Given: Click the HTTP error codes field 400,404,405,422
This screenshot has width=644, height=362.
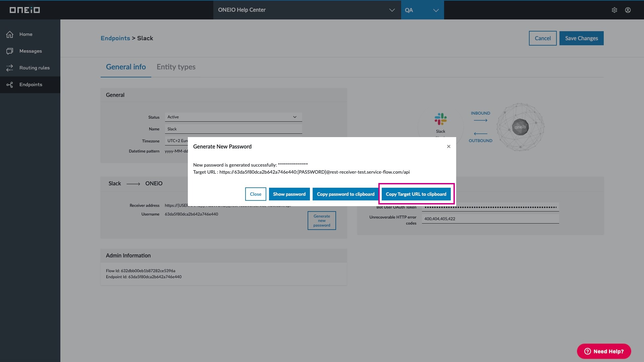Looking at the screenshot, I should pos(490,219).
